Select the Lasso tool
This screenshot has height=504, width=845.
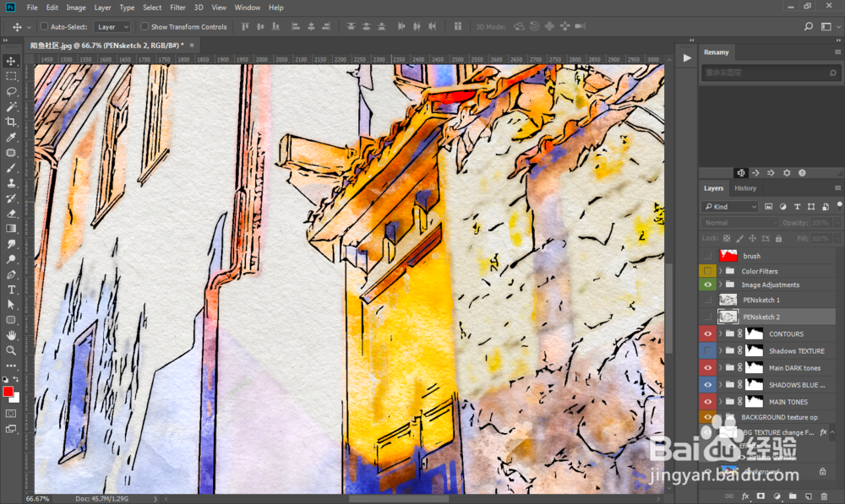11,91
